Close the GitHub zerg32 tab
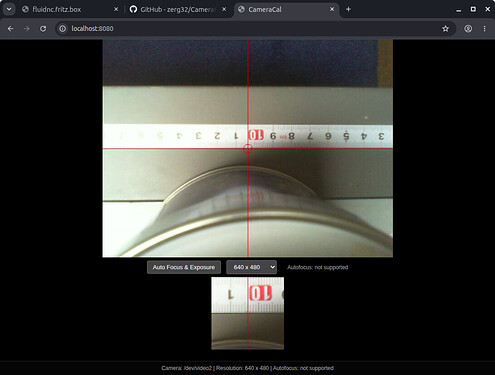Screen dimensions: 495x375 pyautogui.click(x=224, y=9)
